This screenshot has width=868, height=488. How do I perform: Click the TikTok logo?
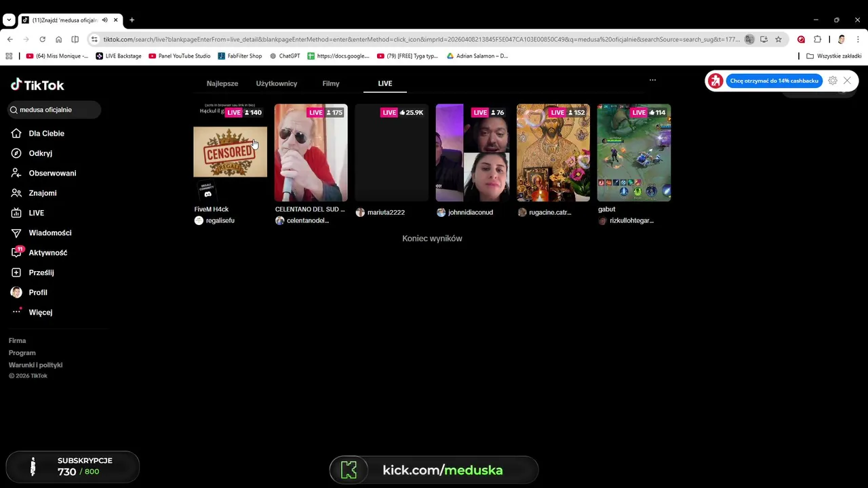[x=37, y=85]
